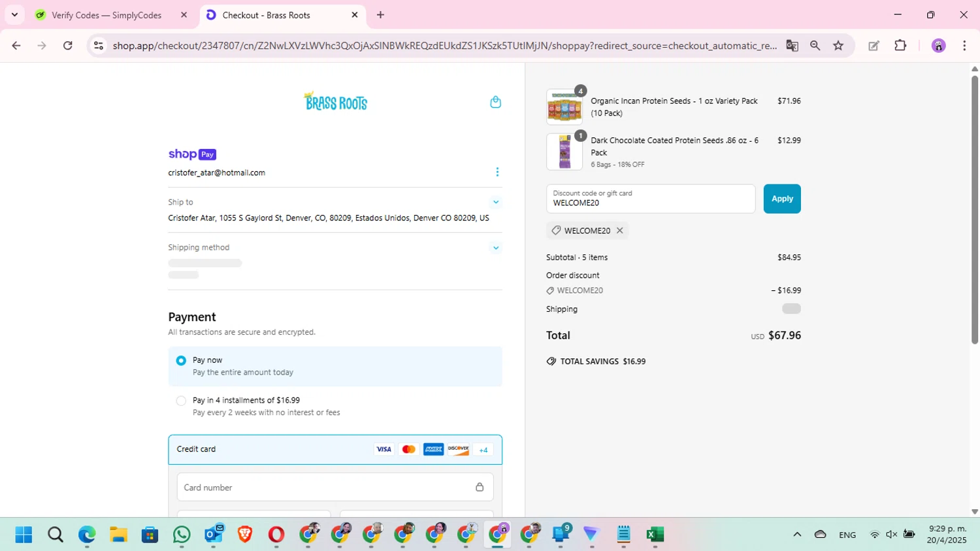Open the Chrome three-dot menu

pos(964,46)
